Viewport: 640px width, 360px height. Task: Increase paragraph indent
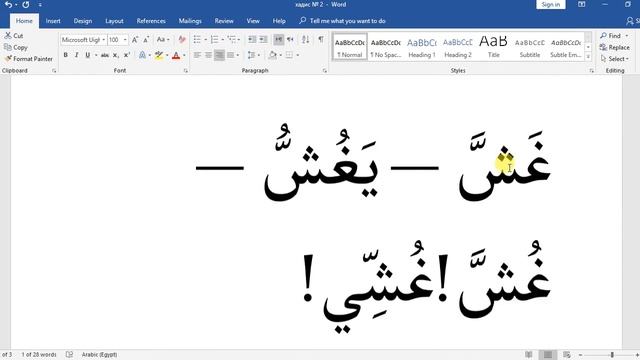point(263,40)
